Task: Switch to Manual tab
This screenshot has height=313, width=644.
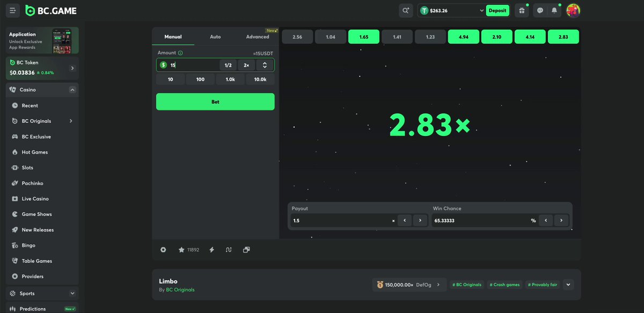Action: coord(173,37)
